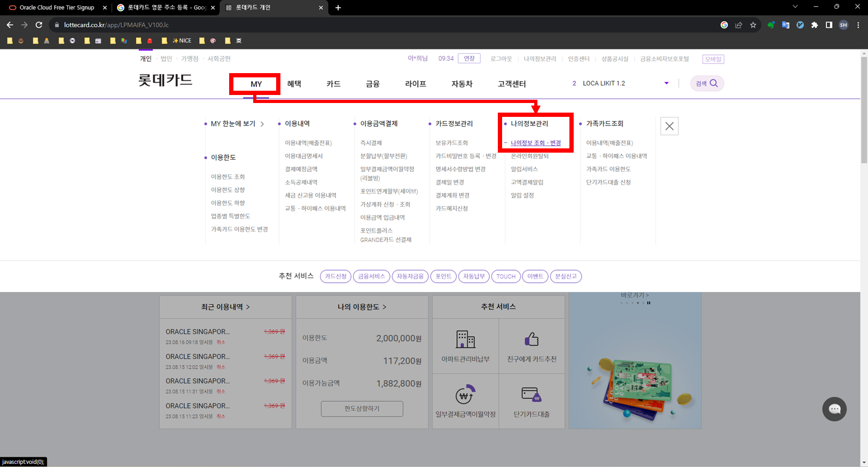The height and width of the screenshot is (467, 868).
Task: Reload the page with the refresh icon
Action: tap(38, 25)
